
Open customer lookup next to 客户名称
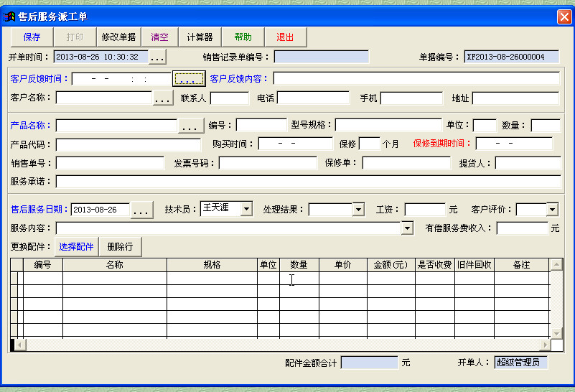pos(163,98)
